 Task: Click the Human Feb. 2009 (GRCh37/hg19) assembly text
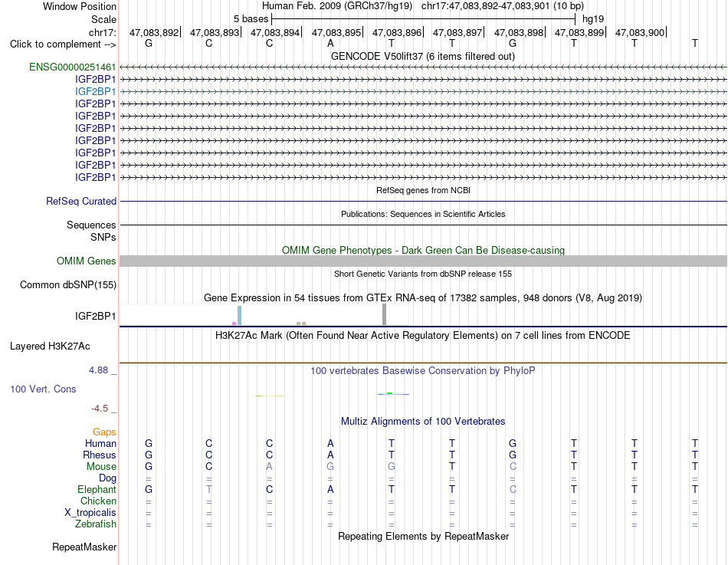[x=337, y=6]
